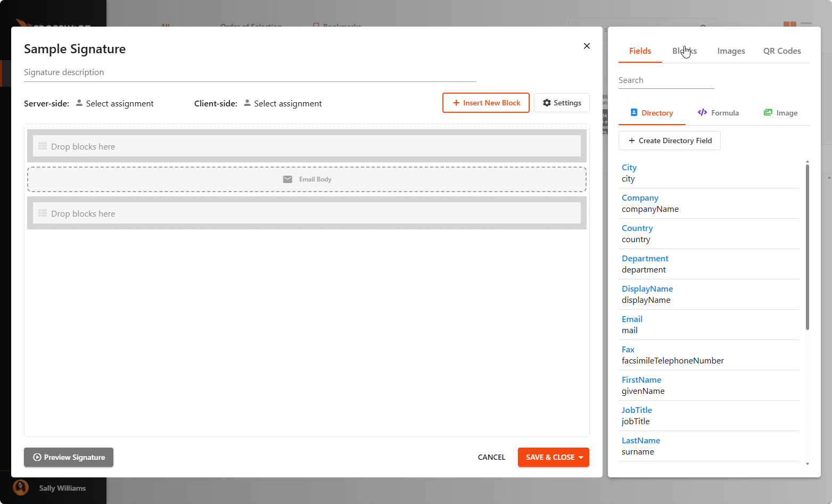This screenshot has width=832, height=504.
Task: Click the Email Body envelope icon
Action: tap(287, 179)
